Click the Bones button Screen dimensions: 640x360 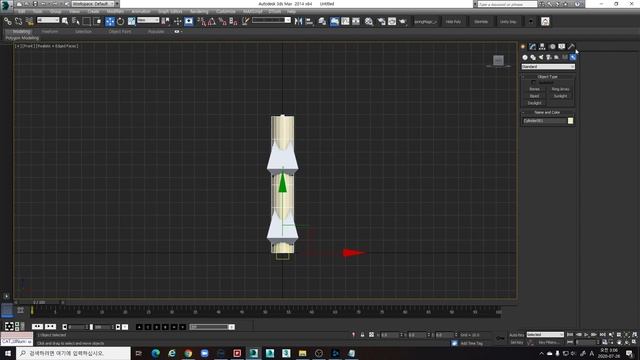(x=535, y=89)
